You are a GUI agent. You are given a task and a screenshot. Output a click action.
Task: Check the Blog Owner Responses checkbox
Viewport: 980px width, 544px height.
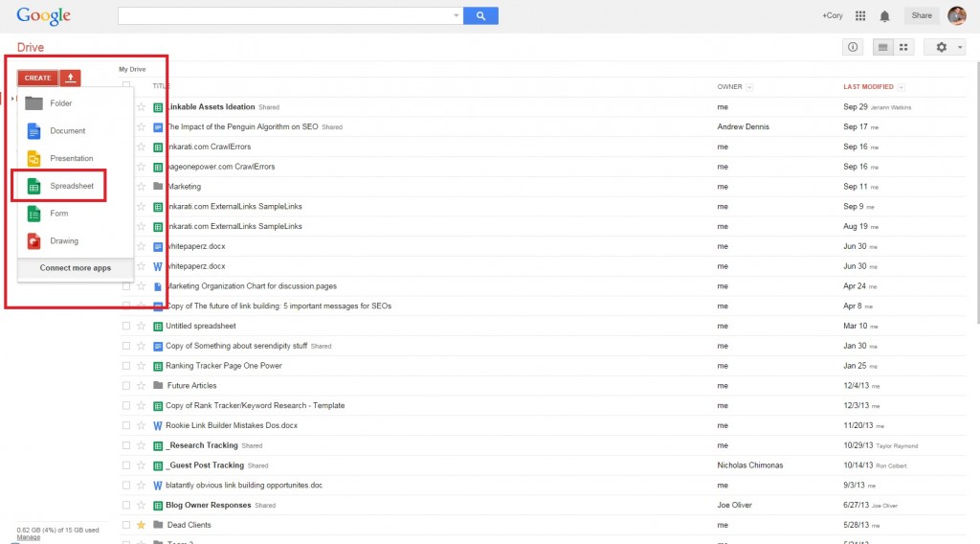(126, 506)
